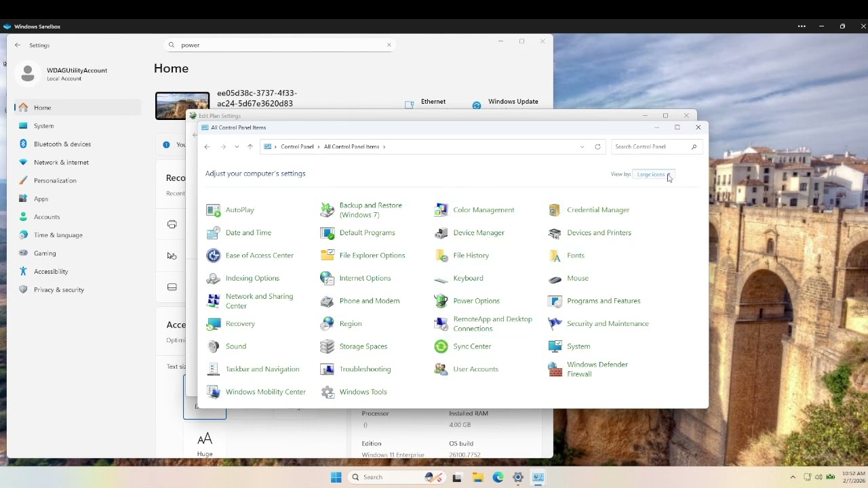Open the Region globe icon

point(328,324)
